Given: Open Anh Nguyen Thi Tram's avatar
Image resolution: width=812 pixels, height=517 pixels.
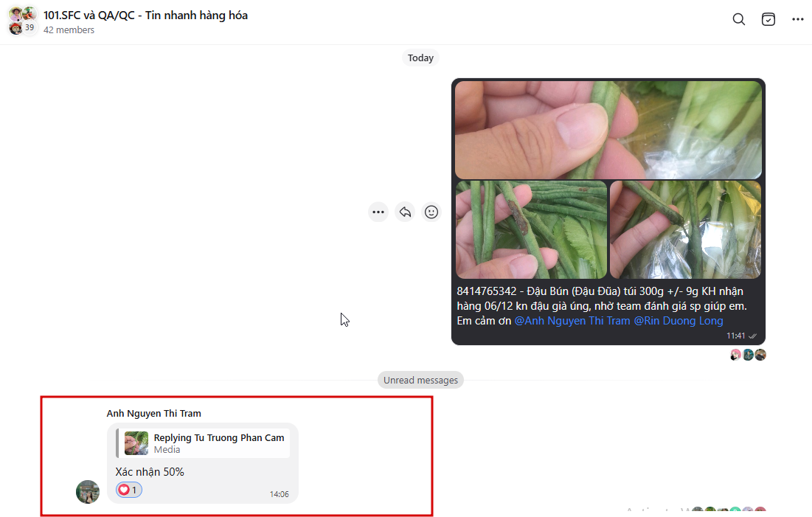Looking at the screenshot, I should [x=88, y=492].
